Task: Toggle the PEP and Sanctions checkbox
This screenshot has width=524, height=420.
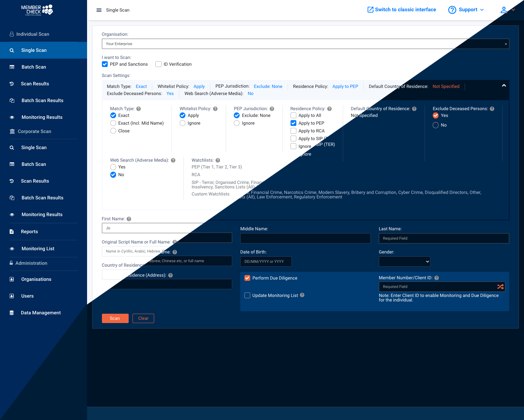Action: point(105,64)
